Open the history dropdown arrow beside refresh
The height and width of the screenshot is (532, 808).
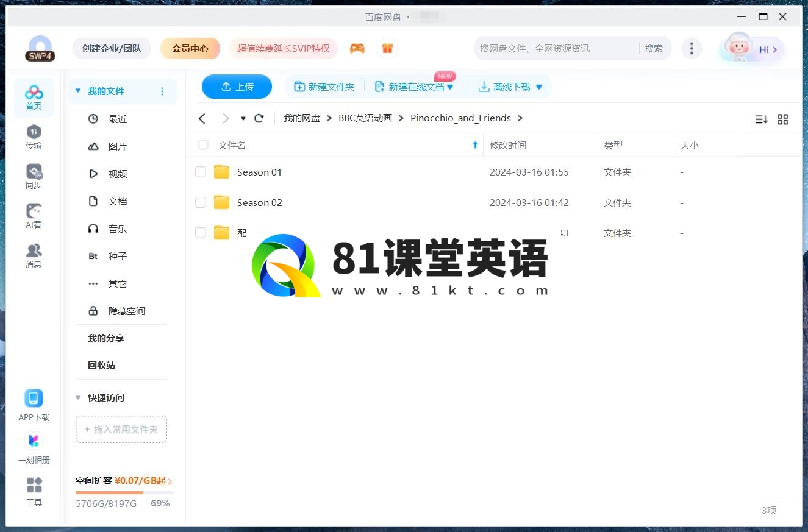click(x=243, y=118)
